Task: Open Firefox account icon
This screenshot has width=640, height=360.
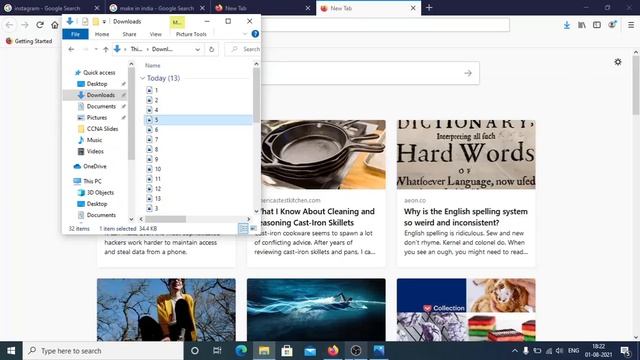Action: pyautogui.click(x=612, y=25)
